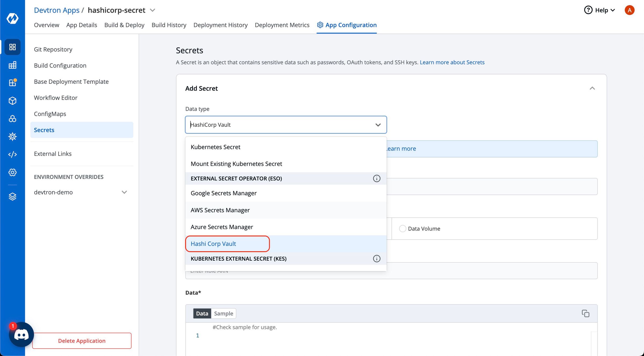Collapse the Add Secret section
The image size is (644, 356).
(x=592, y=88)
